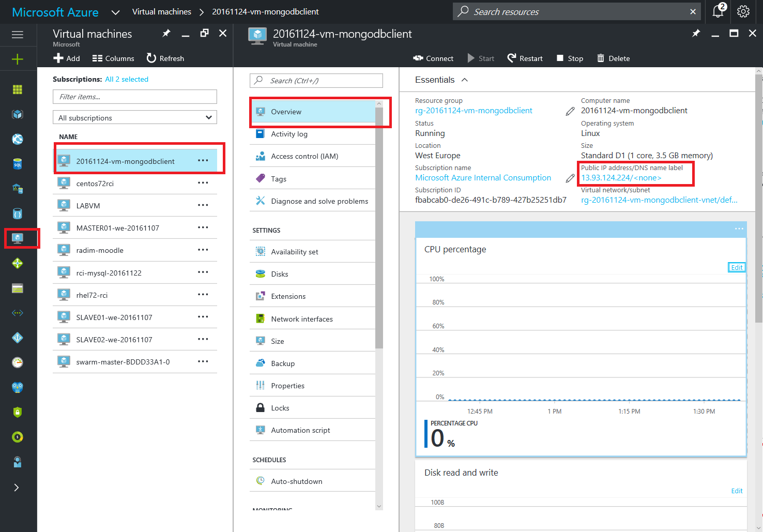
Task: Open the All subscriptions dropdown
Action: pyautogui.click(x=135, y=117)
